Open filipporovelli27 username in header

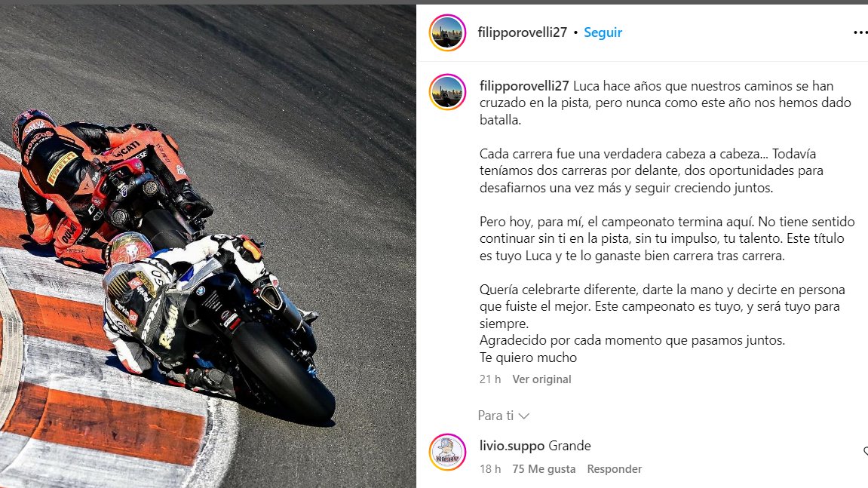point(522,32)
